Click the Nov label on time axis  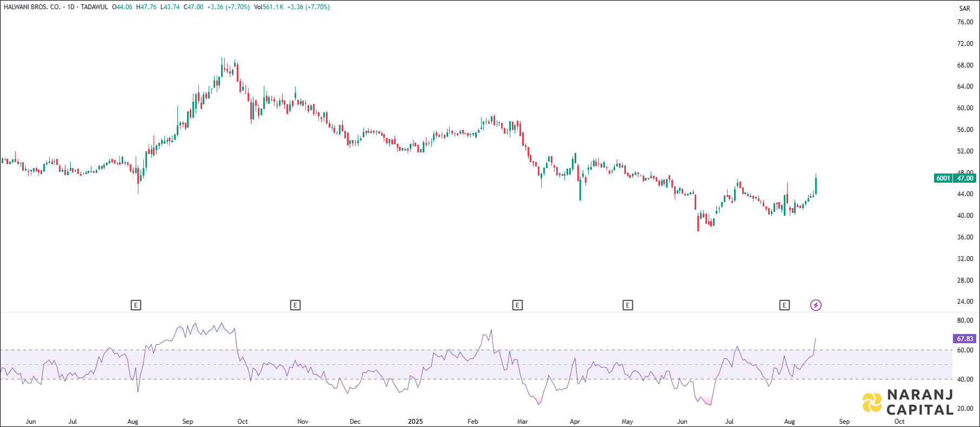click(303, 422)
